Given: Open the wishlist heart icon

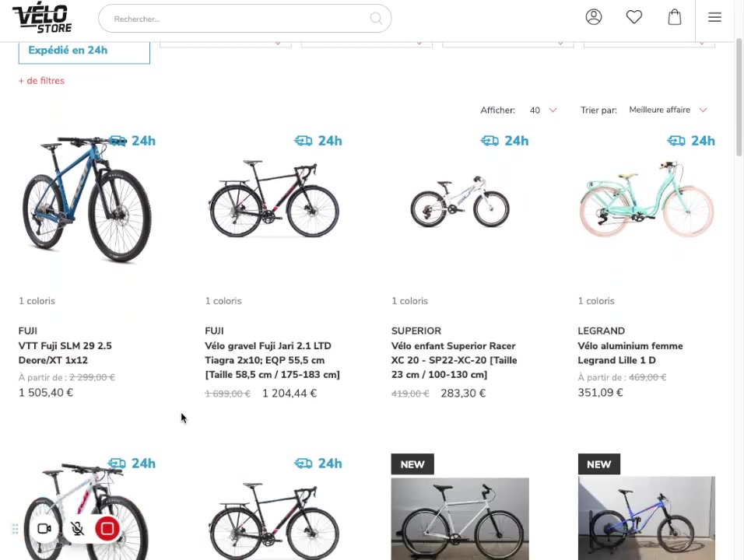Looking at the screenshot, I should pyautogui.click(x=634, y=17).
